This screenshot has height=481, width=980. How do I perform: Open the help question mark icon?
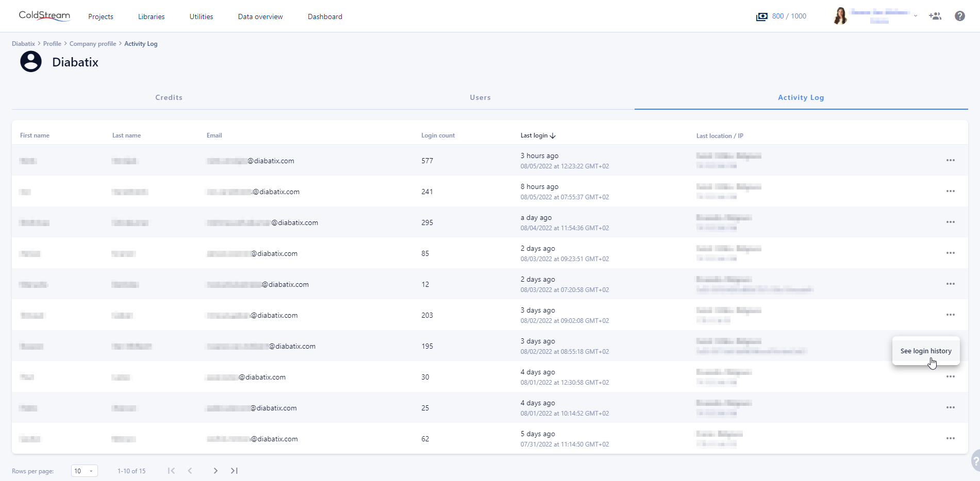[960, 16]
